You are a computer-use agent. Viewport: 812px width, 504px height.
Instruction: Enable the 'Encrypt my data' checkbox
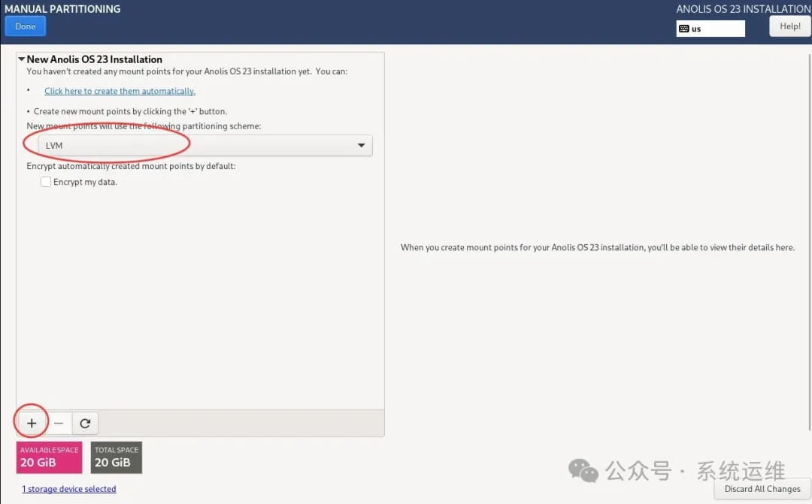click(x=46, y=182)
